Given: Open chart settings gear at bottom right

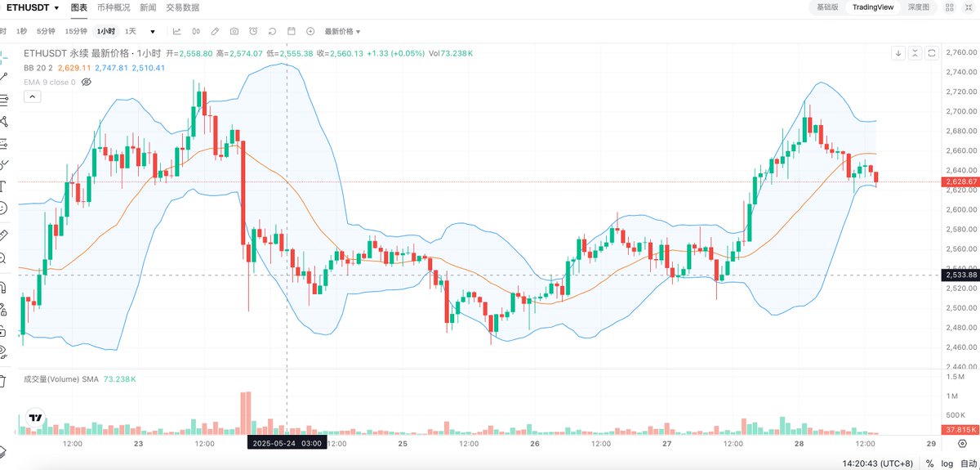Looking at the screenshot, I should click(x=962, y=443).
